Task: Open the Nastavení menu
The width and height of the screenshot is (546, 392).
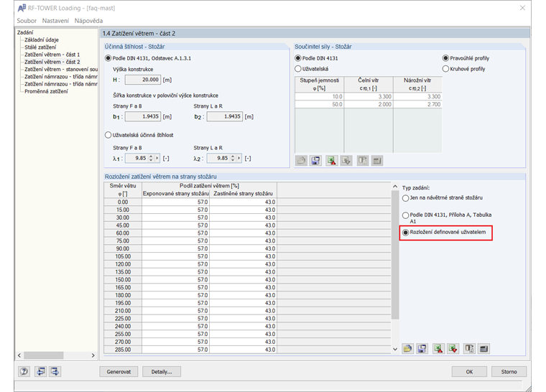Action: tap(55, 21)
